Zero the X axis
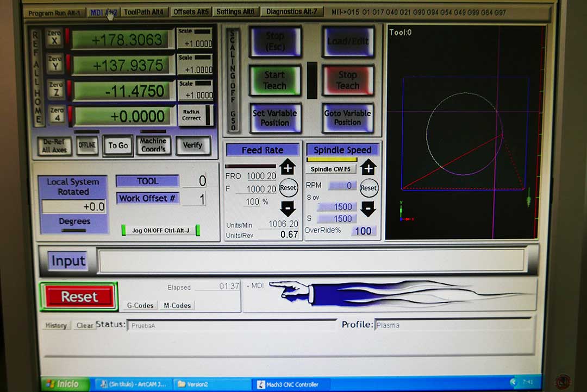The width and height of the screenshot is (587, 392). pos(54,38)
